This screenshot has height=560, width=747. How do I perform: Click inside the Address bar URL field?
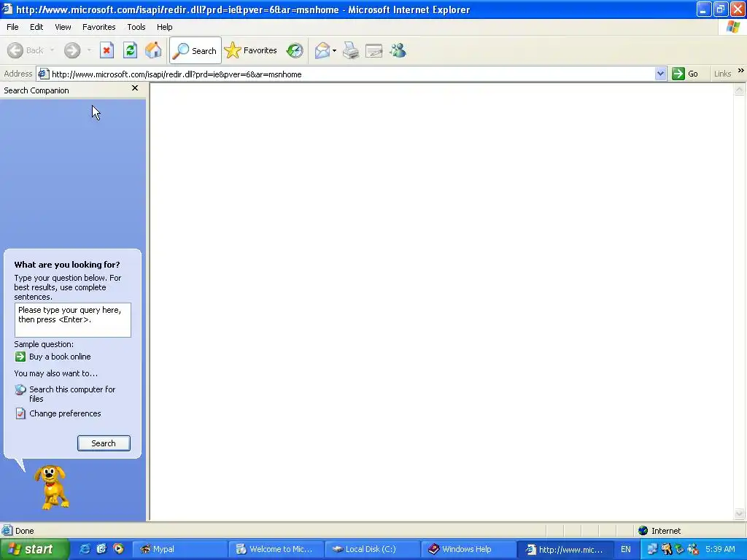(352, 74)
